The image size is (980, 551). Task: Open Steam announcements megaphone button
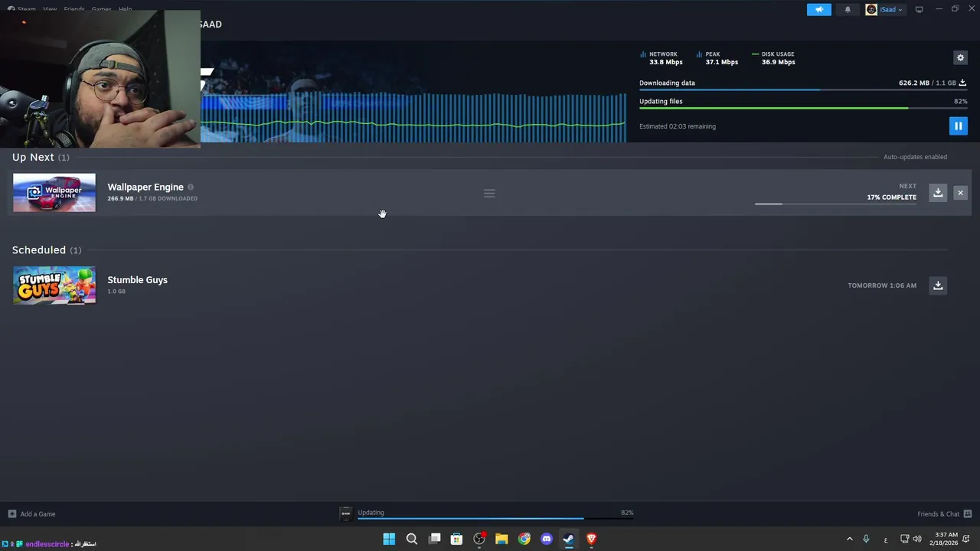pyautogui.click(x=818, y=9)
